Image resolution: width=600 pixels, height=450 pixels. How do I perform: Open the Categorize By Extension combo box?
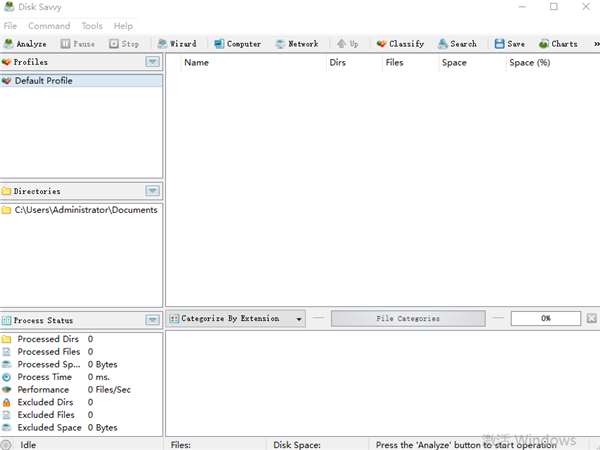(236, 319)
